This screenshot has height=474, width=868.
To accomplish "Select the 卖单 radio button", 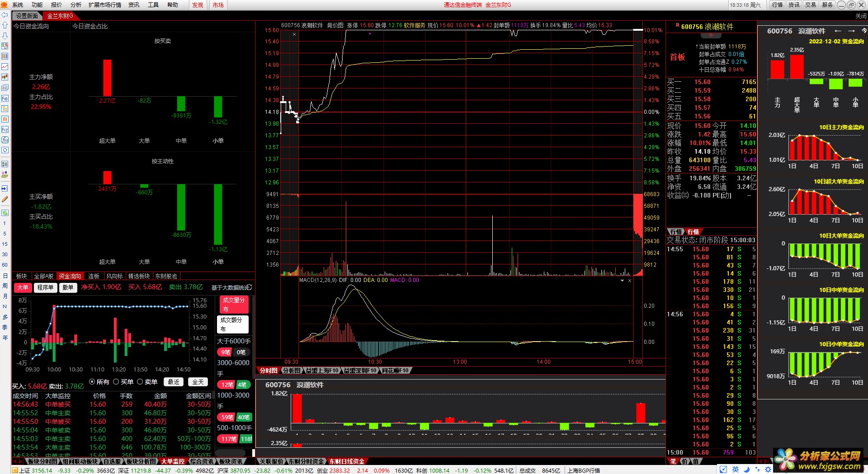I will click(x=140, y=382).
